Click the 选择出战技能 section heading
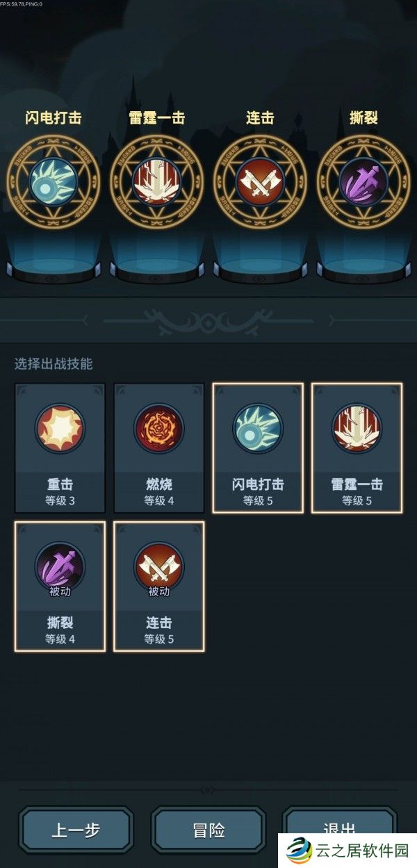Image resolution: width=417 pixels, height=868 pixels. 54,363
